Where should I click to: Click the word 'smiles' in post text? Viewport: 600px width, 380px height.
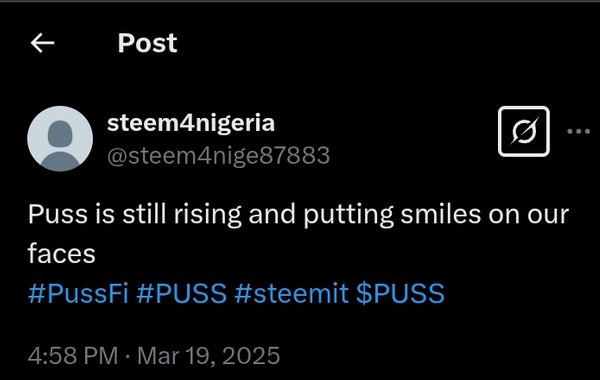tap(440, 214)
